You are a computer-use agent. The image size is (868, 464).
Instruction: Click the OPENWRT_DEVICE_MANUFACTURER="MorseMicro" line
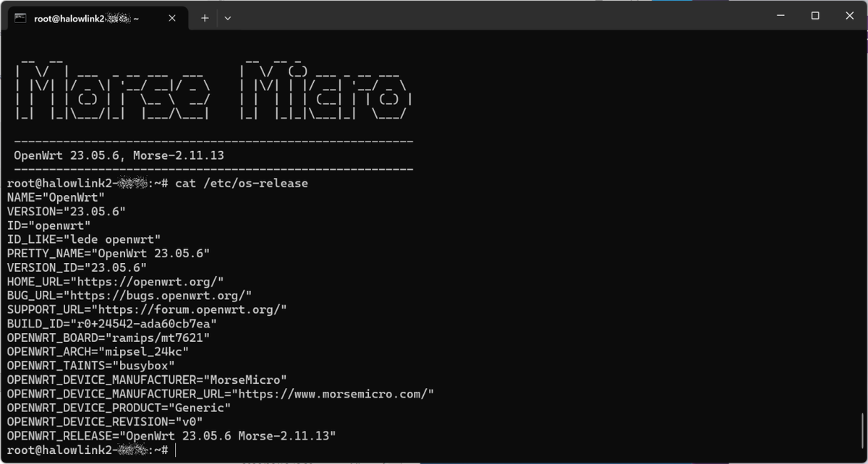coord(148,379)
